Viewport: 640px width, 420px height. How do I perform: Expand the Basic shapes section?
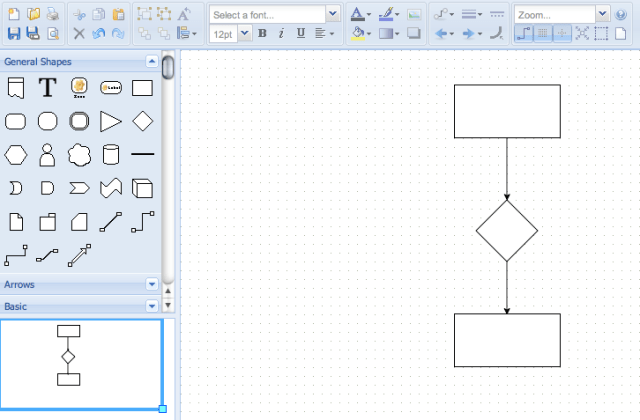click(151, 306)
